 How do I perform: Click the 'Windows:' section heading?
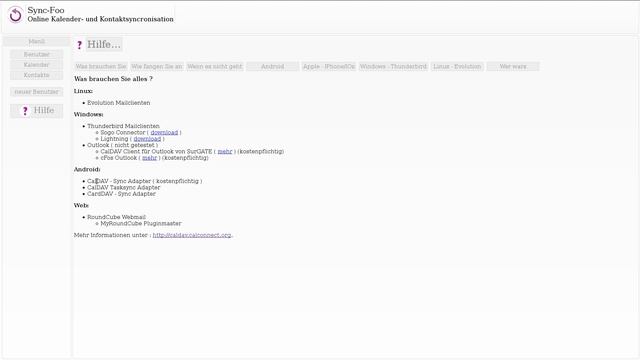pyautogui.click(x=89, y=114)
